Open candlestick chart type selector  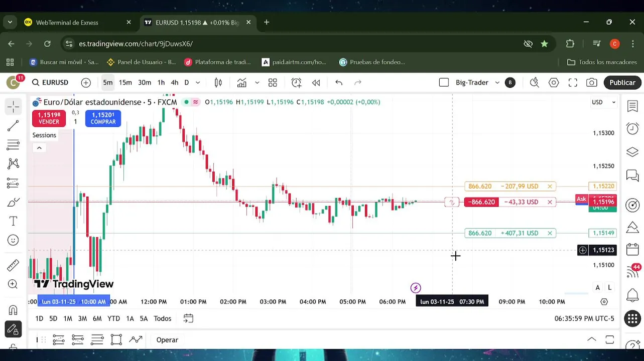(x=218, y=82)
